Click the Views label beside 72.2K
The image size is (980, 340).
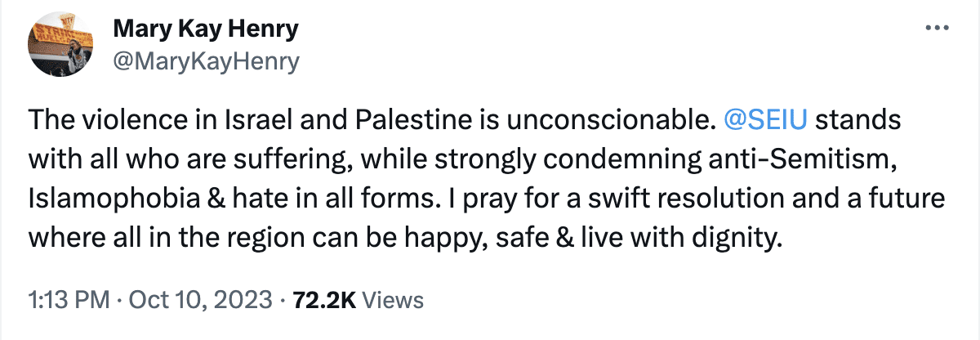point(392,300)
